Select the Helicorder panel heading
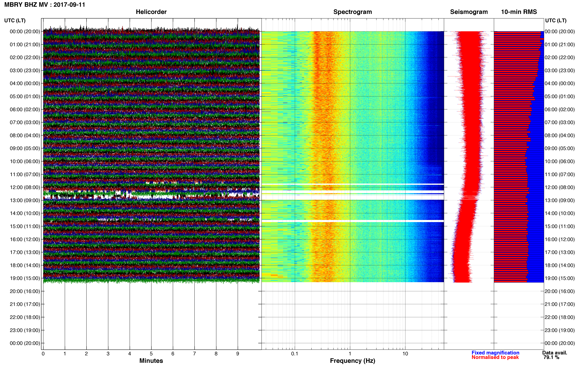588x368 pixels. click(x=151, y=12)
